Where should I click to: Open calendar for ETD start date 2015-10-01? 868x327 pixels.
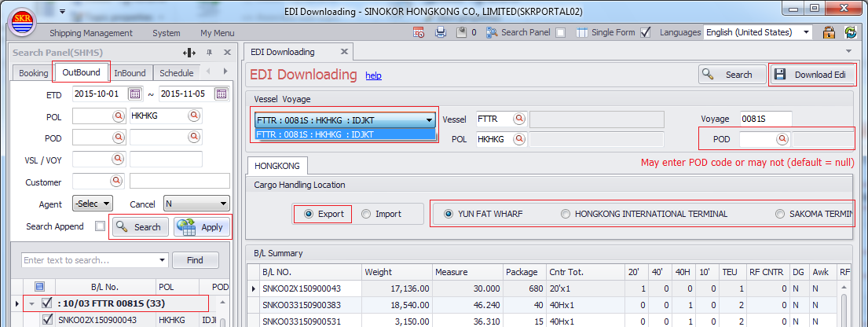coord(135,94)
